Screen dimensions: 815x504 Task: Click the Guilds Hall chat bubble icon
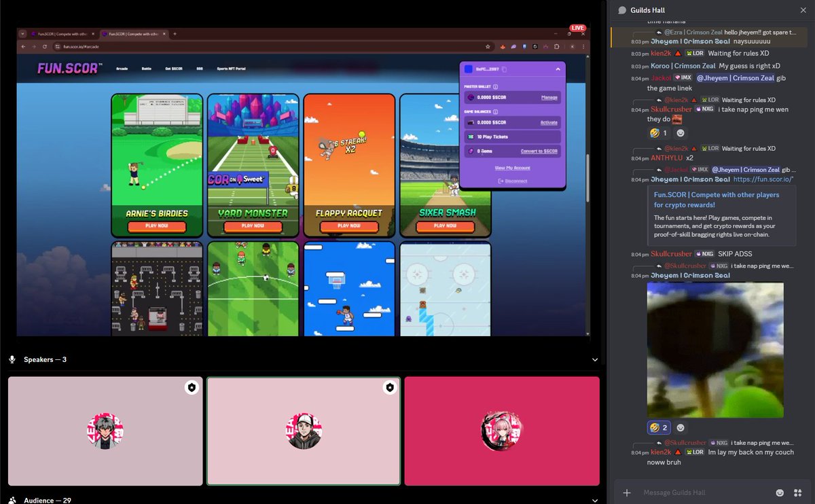(622, 10)
